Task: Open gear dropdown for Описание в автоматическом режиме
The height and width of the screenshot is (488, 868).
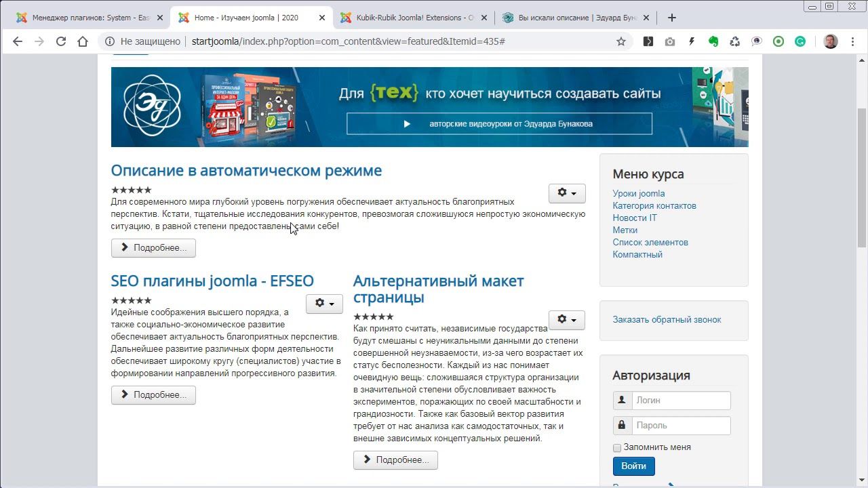Action: [567, 193]
